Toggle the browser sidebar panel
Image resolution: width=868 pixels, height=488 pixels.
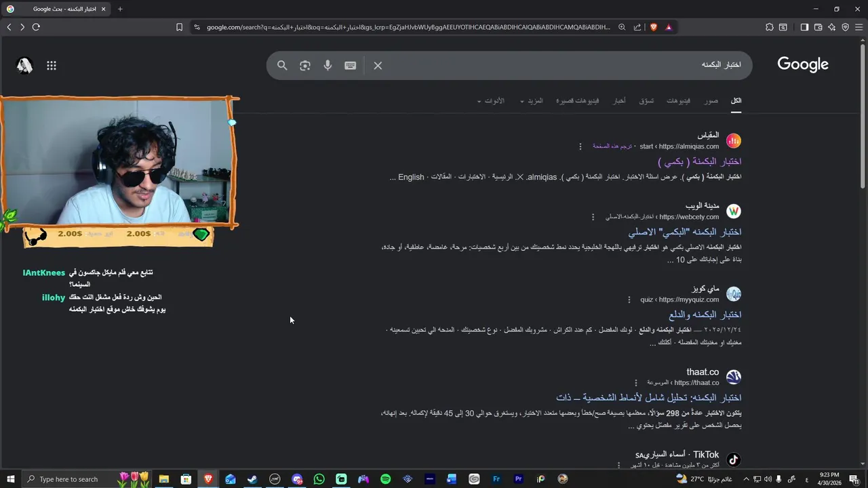pyautogui.click(x=804, y=27)
